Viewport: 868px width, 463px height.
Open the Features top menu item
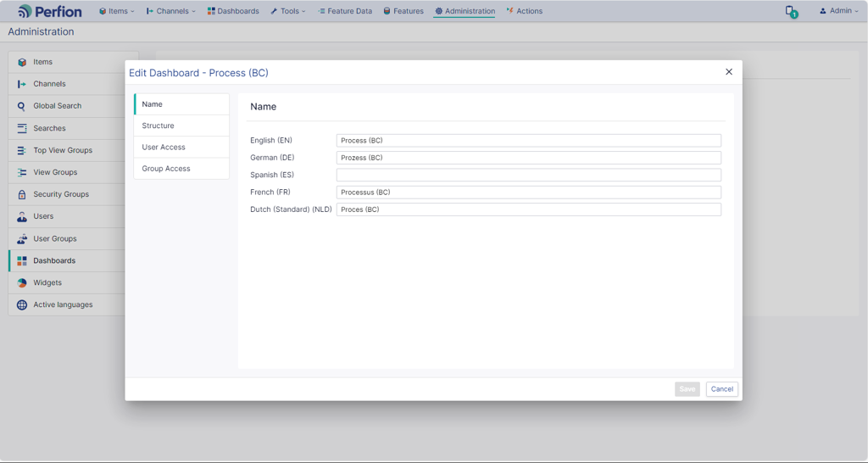pyautogui.click(x=403, y=11)
